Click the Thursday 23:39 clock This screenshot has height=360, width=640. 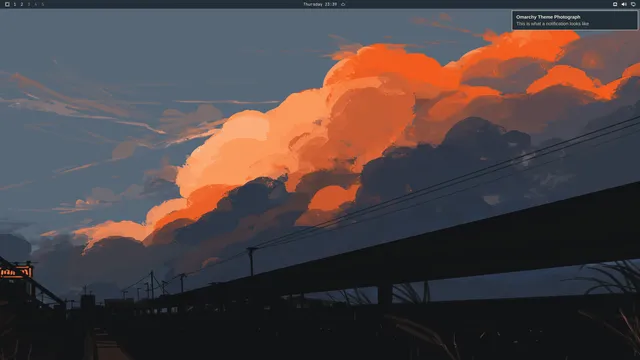320,4
